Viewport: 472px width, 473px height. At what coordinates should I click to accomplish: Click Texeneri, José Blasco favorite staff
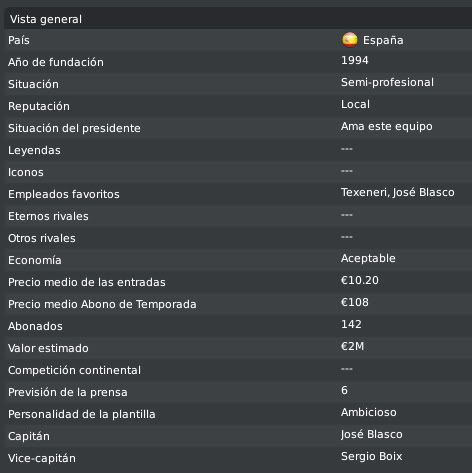click(x=397, y=192)
